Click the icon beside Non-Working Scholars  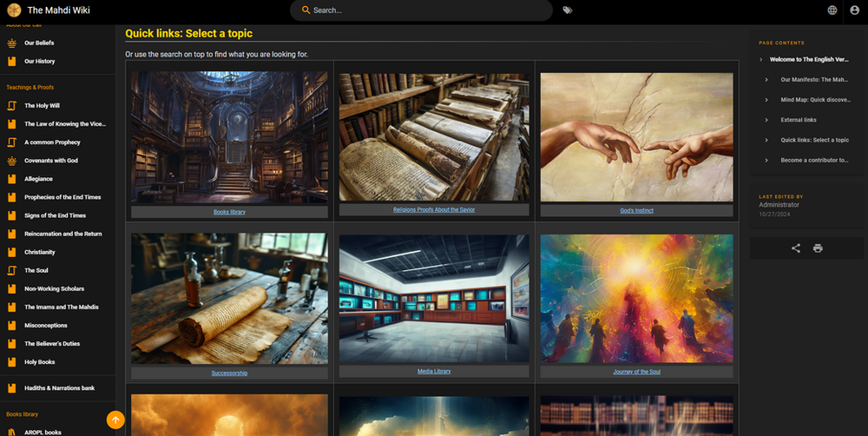tap(11, 288)
